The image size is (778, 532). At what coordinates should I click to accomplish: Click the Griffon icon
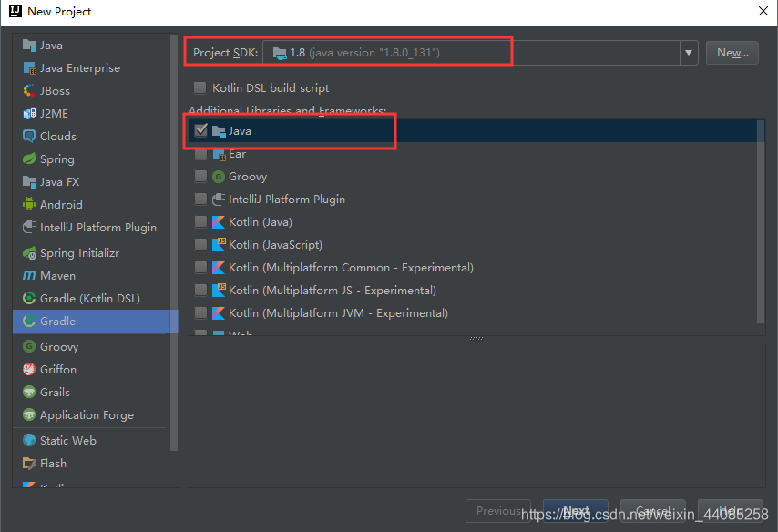click(29, 369)
